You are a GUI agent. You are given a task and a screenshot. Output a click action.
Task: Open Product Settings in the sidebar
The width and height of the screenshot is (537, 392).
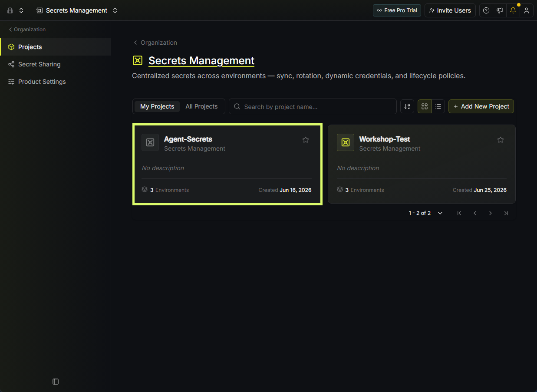pyautogui.click(x=56, y=82)
